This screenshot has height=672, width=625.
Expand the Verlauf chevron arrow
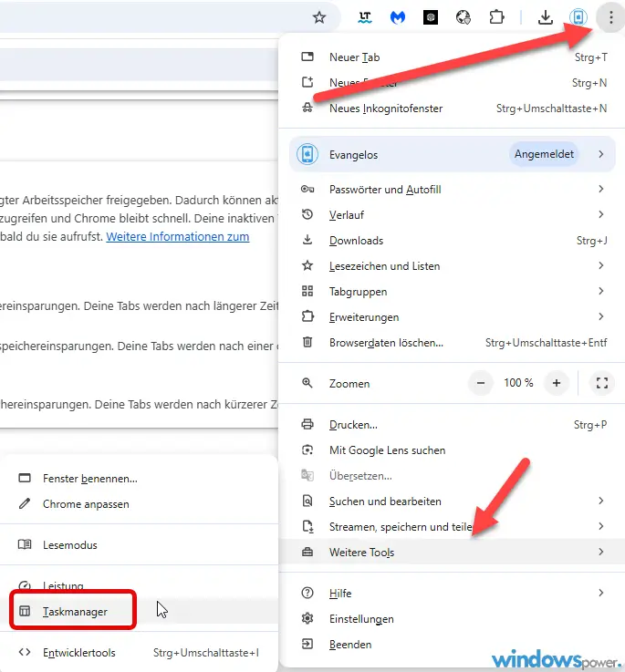point(601,214)
